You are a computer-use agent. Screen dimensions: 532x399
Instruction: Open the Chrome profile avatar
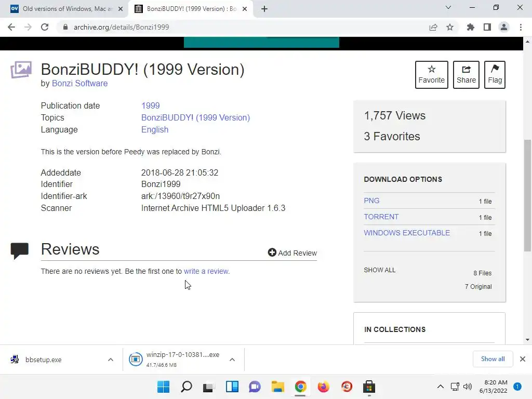coord(504,27)
